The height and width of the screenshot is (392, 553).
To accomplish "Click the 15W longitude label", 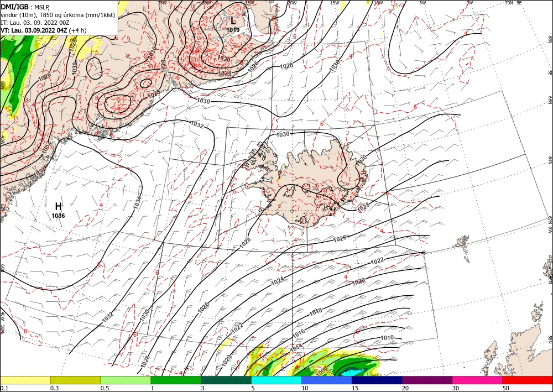I will 335,3.
